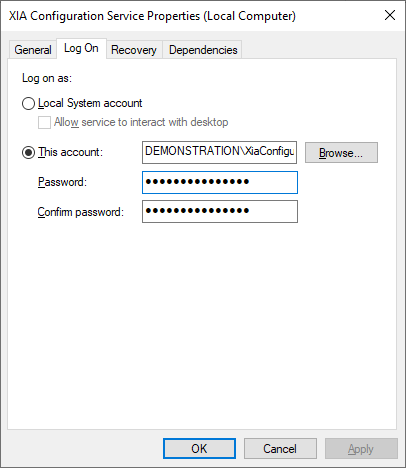The image size is (406, 468).
Task: Click the "Password:" label
Action: (x=62, y=182)
